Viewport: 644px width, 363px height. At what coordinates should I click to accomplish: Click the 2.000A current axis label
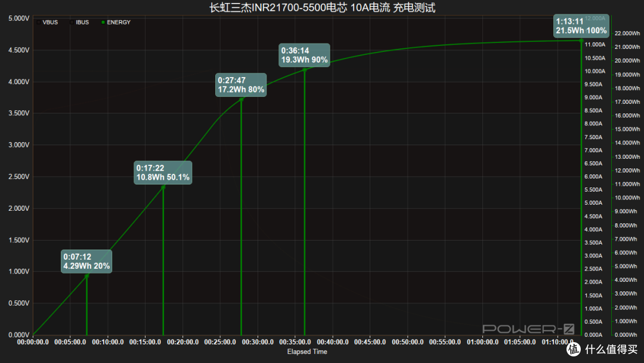coord(593,282)
